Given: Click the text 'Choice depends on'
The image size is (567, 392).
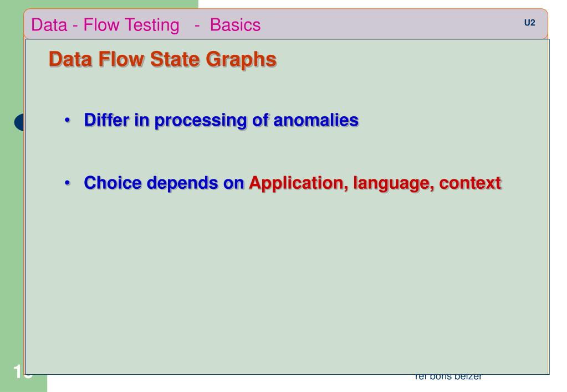Looking at the screenshot, I should (x=164, y=183).
